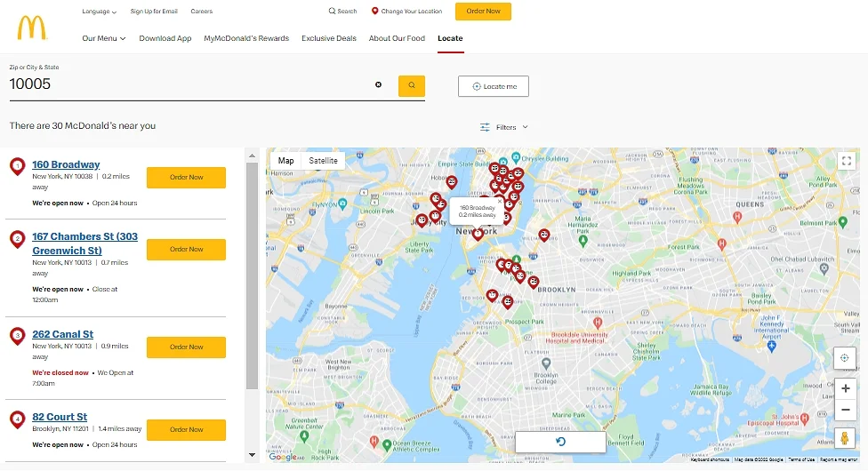Zoom in on the map with plus button
This screenshot has width=868, height=471.
pos(845,388)
